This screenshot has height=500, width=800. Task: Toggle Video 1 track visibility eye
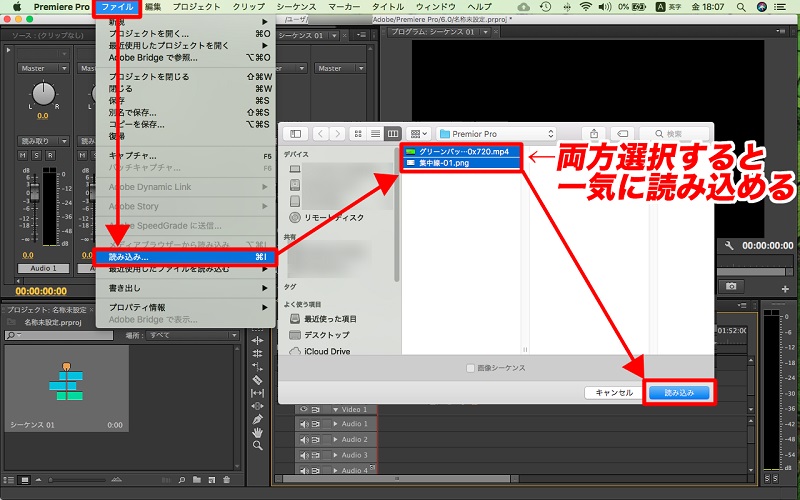tap(304, 409)
